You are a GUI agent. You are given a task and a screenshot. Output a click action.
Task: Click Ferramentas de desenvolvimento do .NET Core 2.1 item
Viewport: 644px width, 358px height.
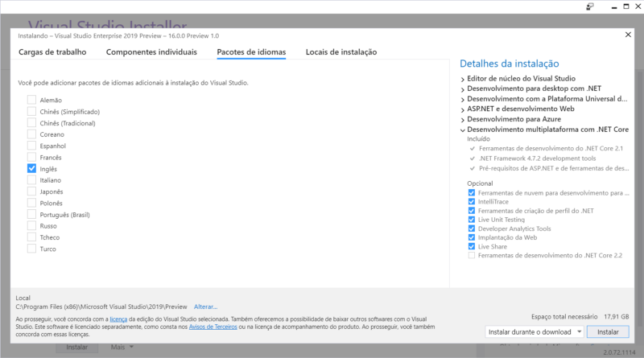tap(551, 148)
